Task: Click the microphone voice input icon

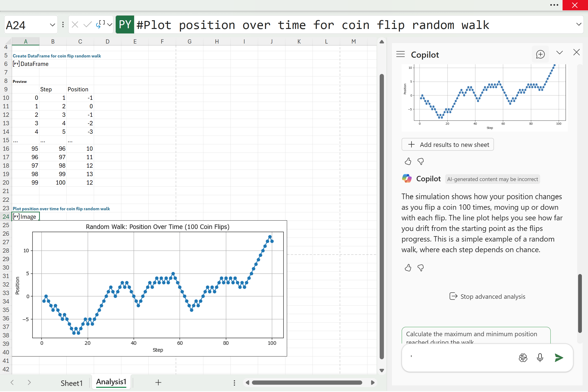Action: (540, 358)
